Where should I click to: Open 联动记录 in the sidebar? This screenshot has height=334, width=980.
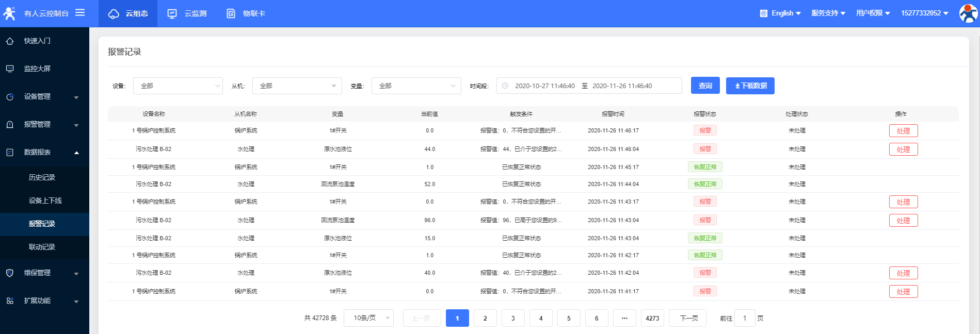pyautogui.click(x=42, y=247)
